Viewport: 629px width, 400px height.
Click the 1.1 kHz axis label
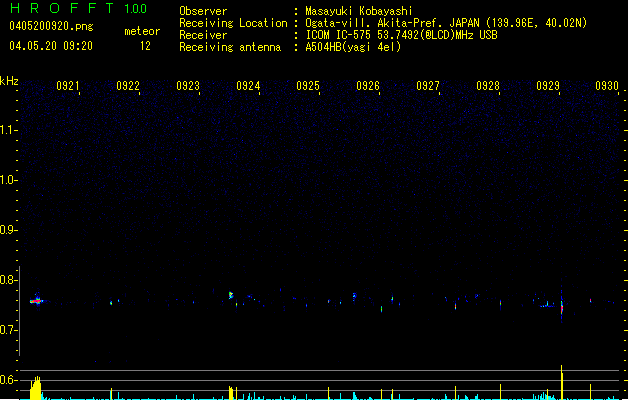coord(8,130)
